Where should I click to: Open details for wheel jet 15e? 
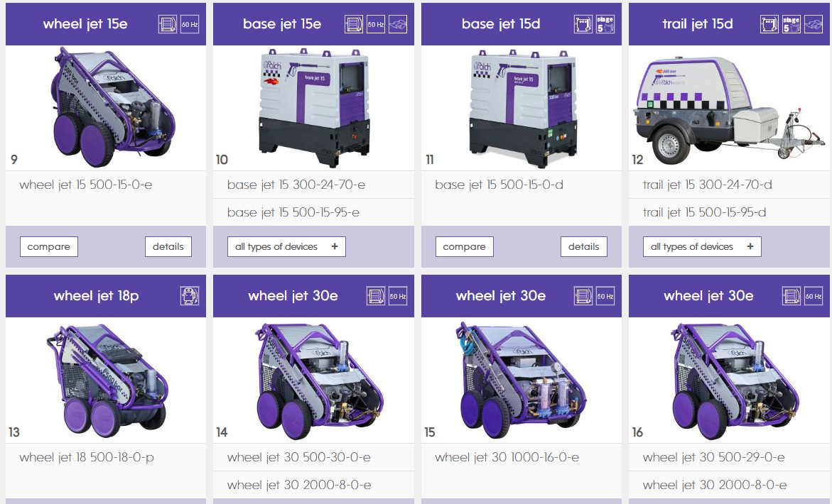[x=168, y=247]
